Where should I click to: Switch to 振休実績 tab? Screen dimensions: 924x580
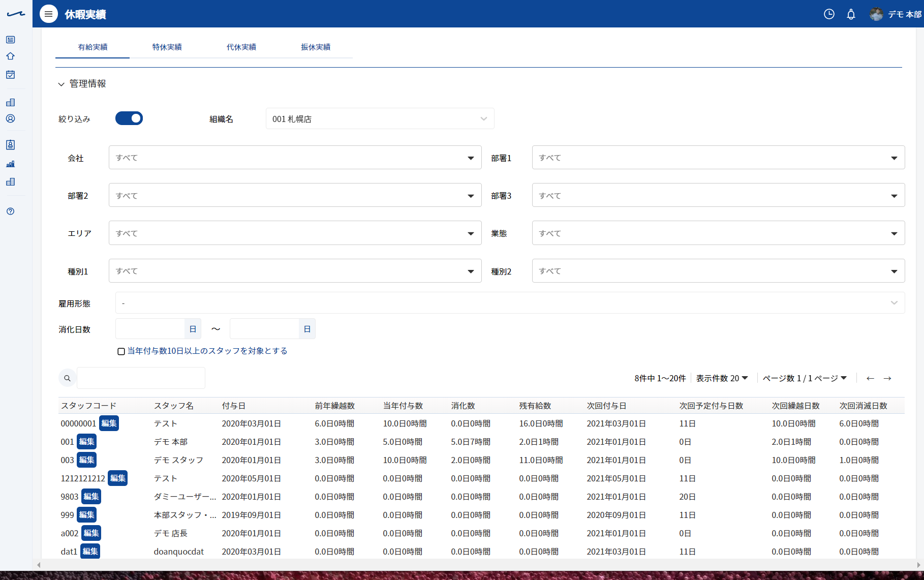(316, 47)
